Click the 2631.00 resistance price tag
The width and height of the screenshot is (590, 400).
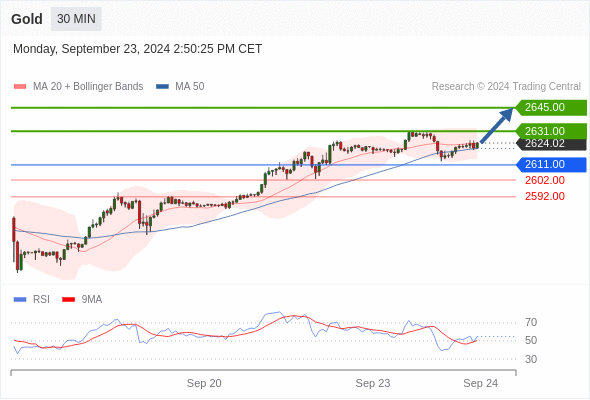tap(551, 131)
